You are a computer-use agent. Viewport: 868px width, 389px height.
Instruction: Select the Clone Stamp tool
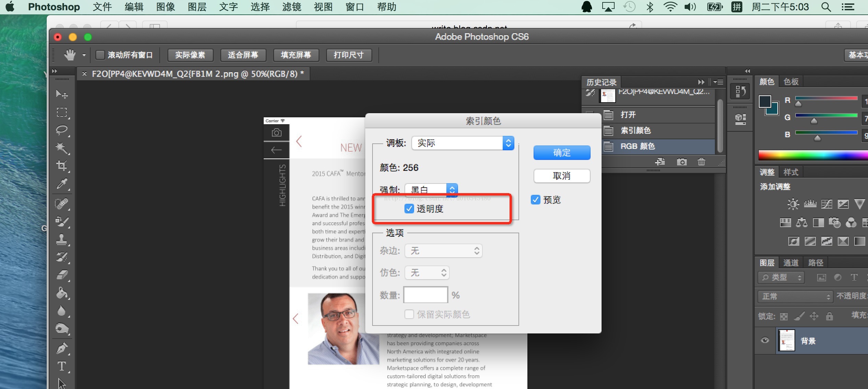pos(62,239)
